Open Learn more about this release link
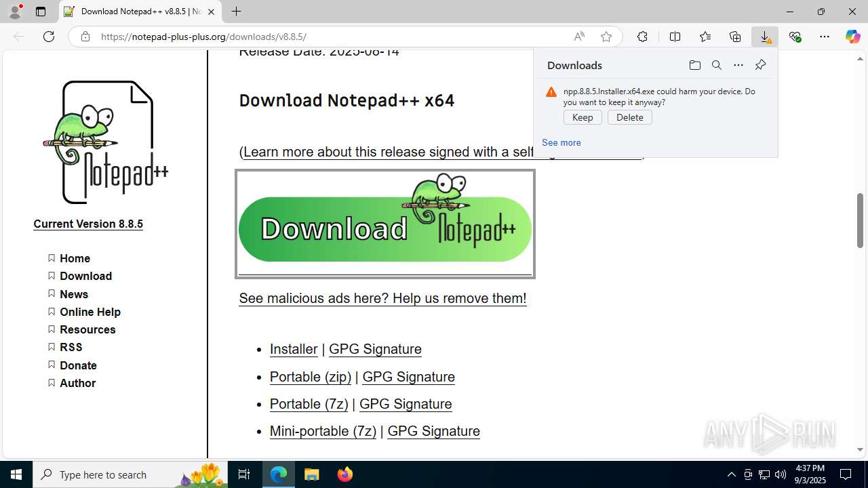868x488 pixels. pos(388,152)
